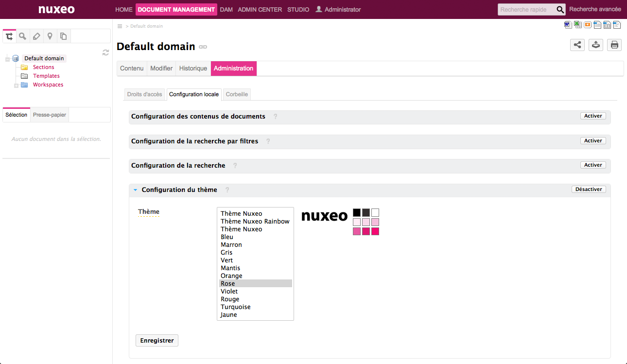
Task: Click the Print icon button
Action: pyautogui.click(x=614, y=45)
